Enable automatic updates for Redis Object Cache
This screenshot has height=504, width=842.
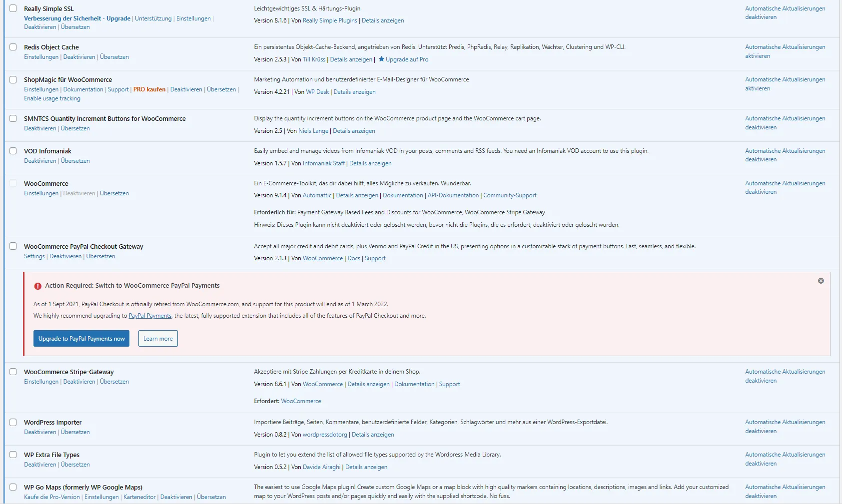click(785, 51)
